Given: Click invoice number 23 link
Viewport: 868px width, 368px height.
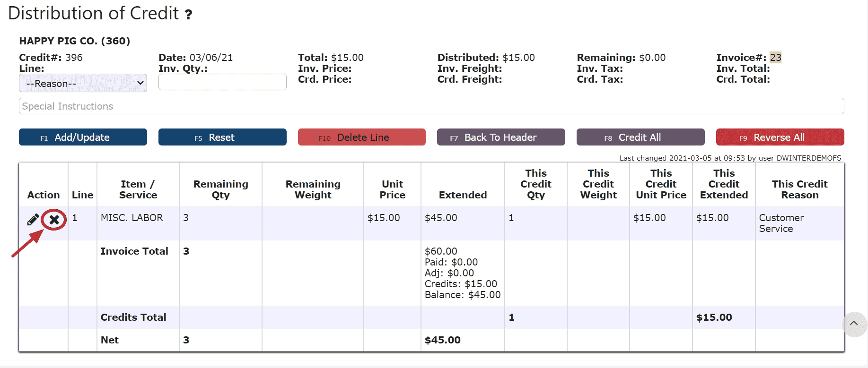Looking at the screenshot, I should pyautogui.click(x=775, y=58).
